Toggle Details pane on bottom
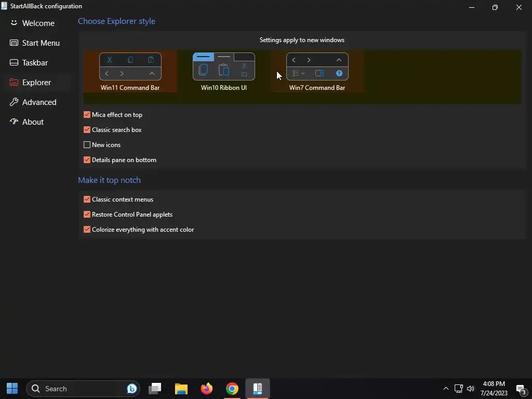The width and height of the screenshot is (532, 399). click(x=87, y=160)
